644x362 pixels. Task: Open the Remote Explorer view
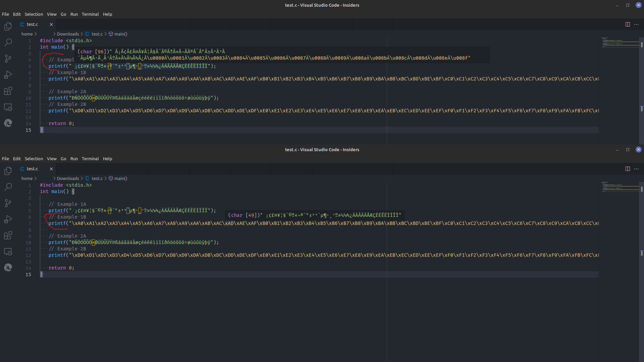[x=8, y=107]
